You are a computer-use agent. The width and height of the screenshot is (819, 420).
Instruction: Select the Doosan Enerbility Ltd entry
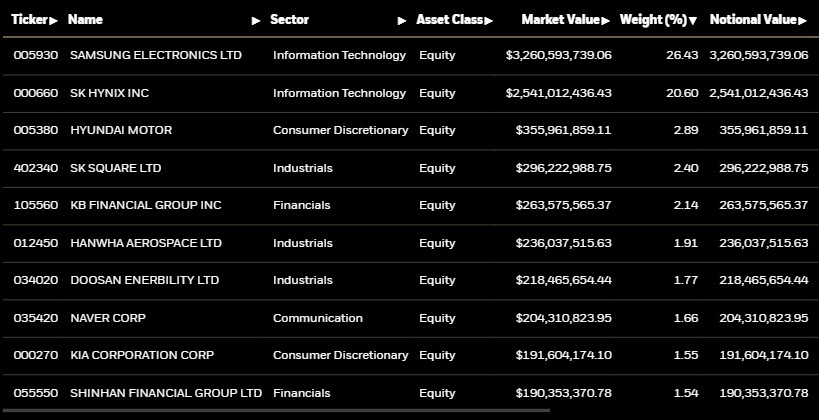(144, 280)
